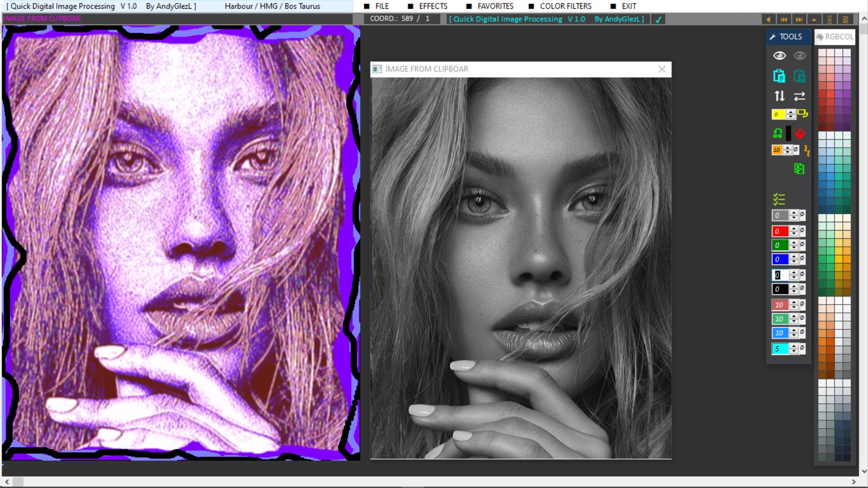Pick the black color swatch in Tools

click(788, 134)
